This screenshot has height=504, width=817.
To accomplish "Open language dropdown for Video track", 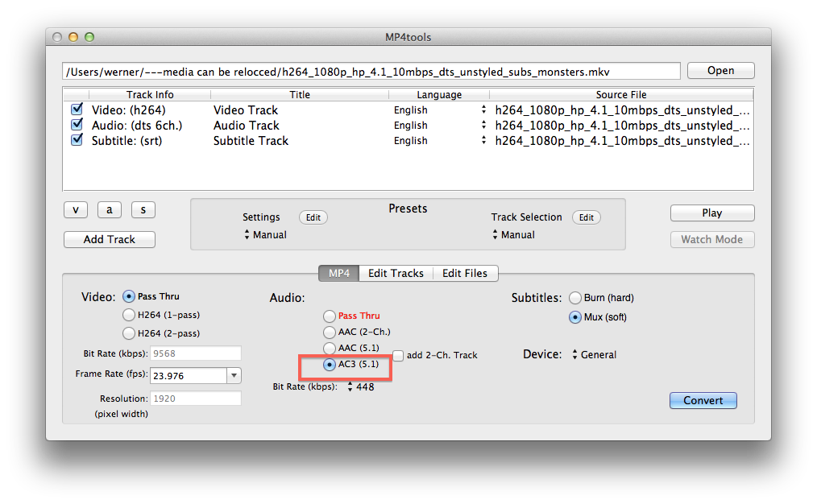I will [x=483, y=109].
